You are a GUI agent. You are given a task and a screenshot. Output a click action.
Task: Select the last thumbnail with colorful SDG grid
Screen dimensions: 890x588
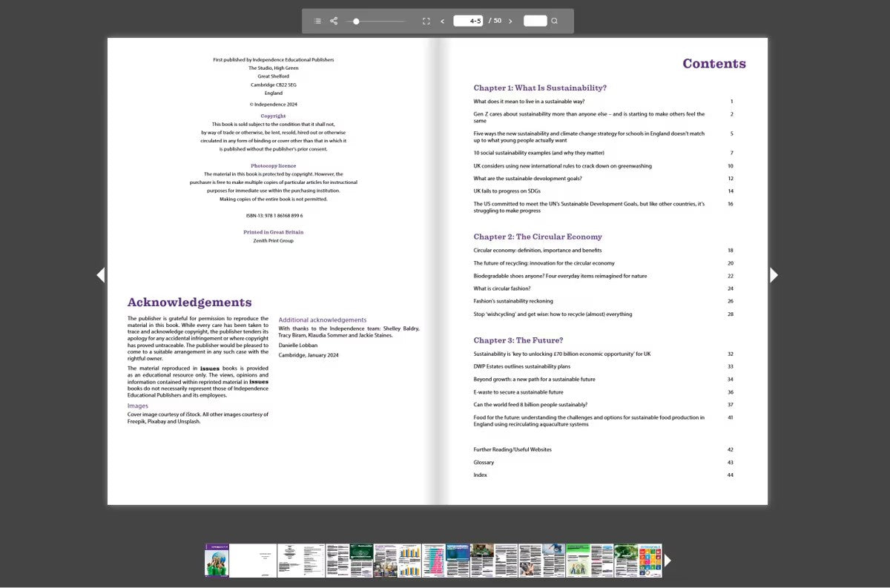[x=650, y=560]
